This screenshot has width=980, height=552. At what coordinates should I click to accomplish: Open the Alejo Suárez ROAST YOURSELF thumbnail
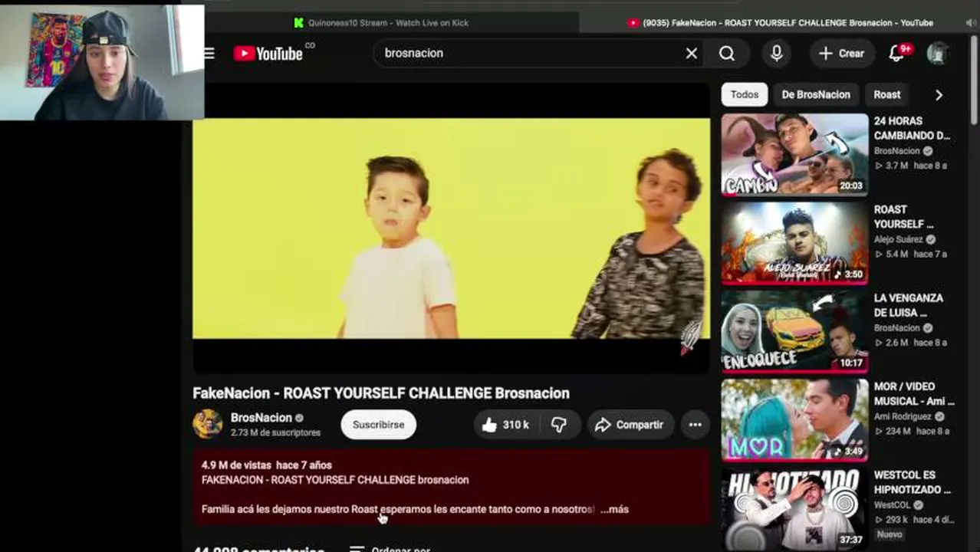point(794,243)
